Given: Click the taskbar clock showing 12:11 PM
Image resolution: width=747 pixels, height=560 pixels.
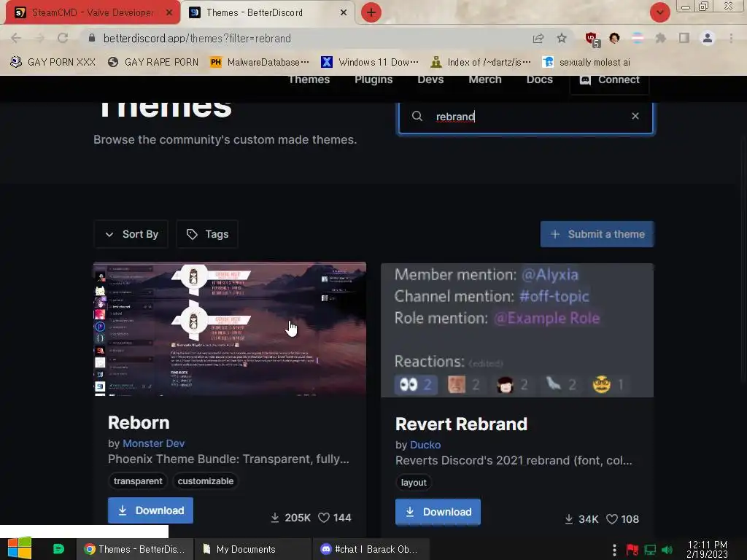Looking at the screenshot, I should click(707, 550).
